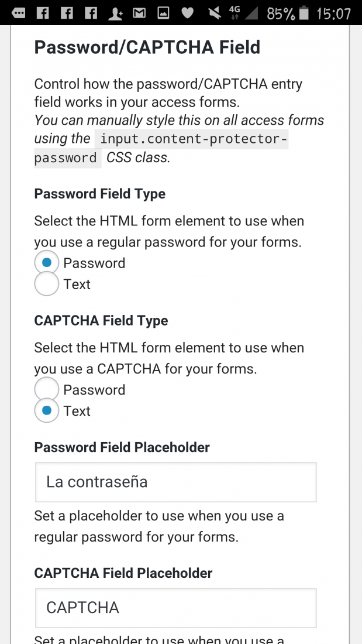This screenshot has height=644, width=362.
Task: Click the Password/CAPTCHA Field heading
Action: tap(147, 47)
